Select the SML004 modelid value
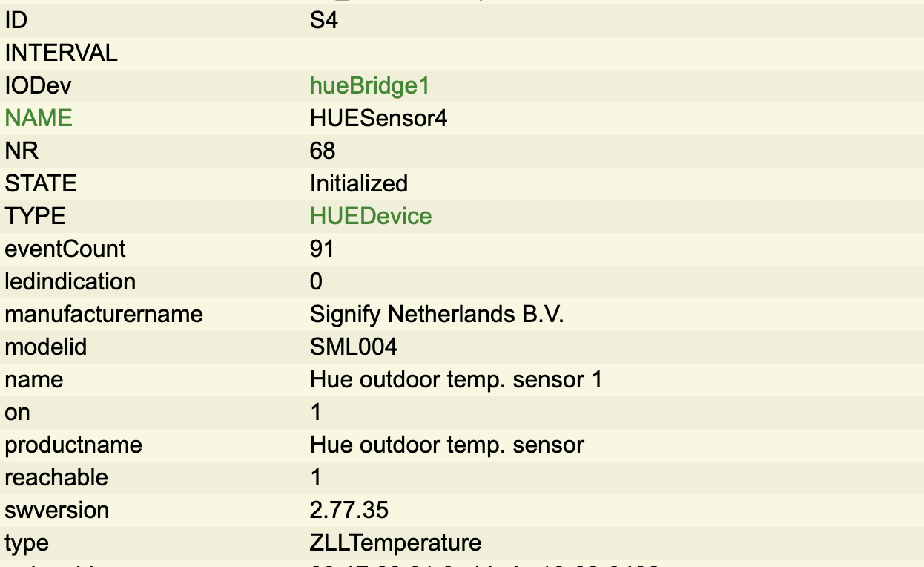 pos(353,347)
